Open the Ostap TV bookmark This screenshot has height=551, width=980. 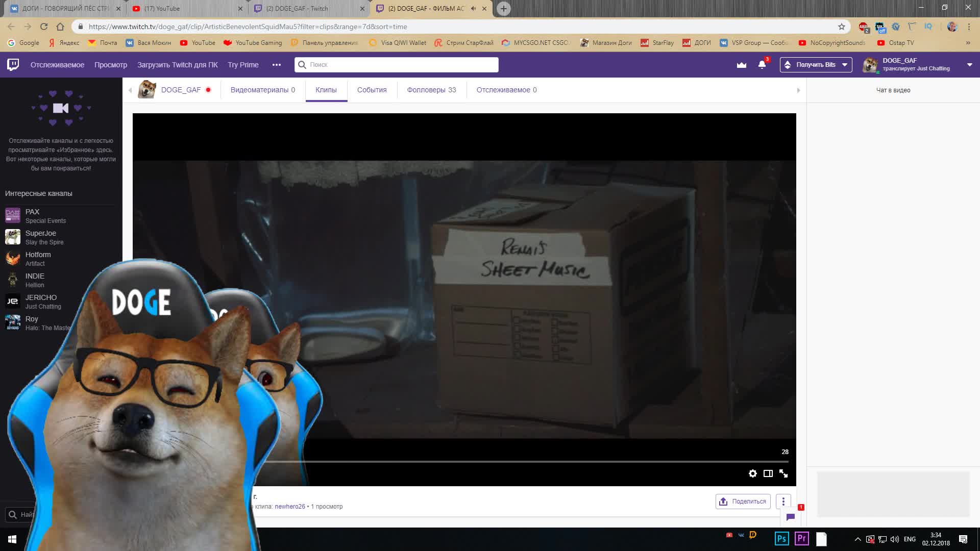click(x=895, y=43)
